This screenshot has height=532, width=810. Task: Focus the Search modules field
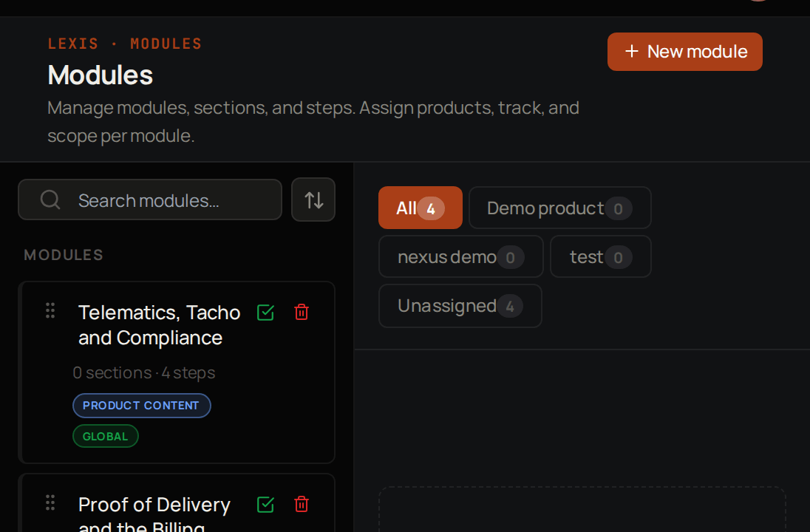[150, 200]
